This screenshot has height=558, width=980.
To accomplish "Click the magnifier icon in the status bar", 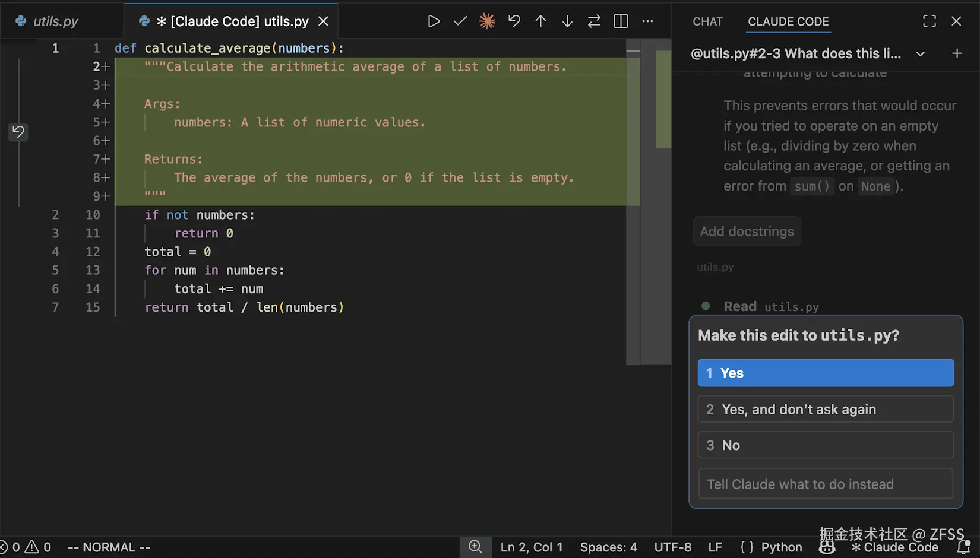I will 475,547.
